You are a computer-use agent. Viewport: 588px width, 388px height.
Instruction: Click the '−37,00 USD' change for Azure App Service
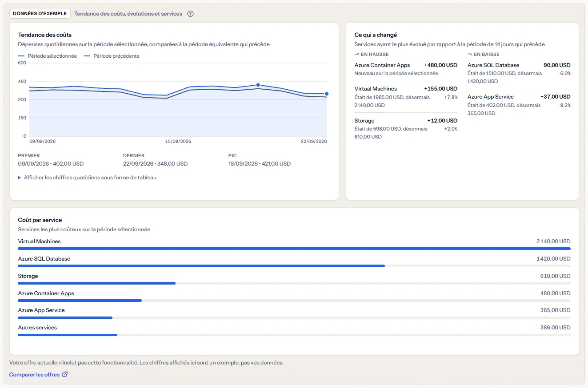coord(556,97)
